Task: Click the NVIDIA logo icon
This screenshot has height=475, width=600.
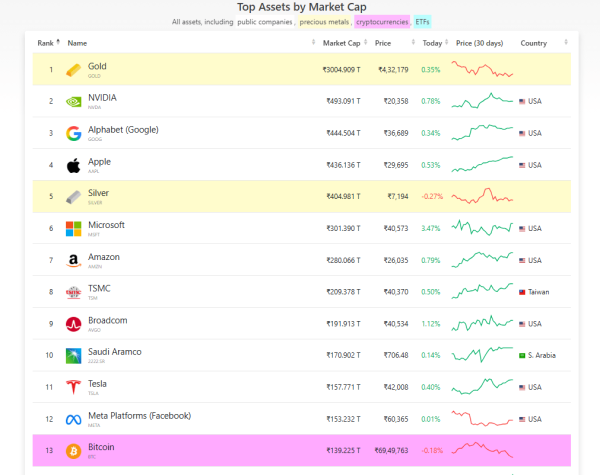Action: pyautogui.click(x=73, y=101)
